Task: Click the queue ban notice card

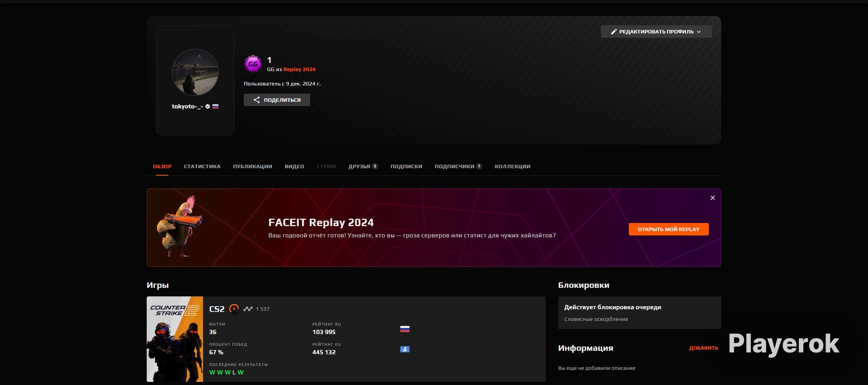Action: [639, 313]
